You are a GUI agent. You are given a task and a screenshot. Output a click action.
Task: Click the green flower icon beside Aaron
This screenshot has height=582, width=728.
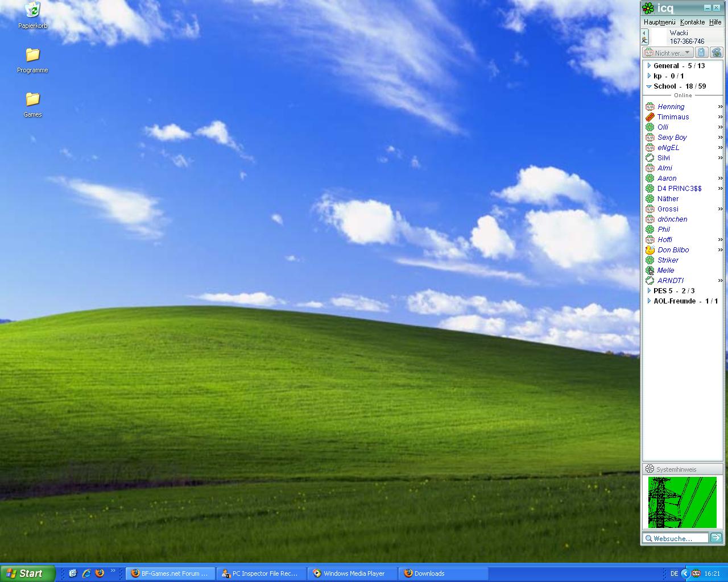[650, 178]
